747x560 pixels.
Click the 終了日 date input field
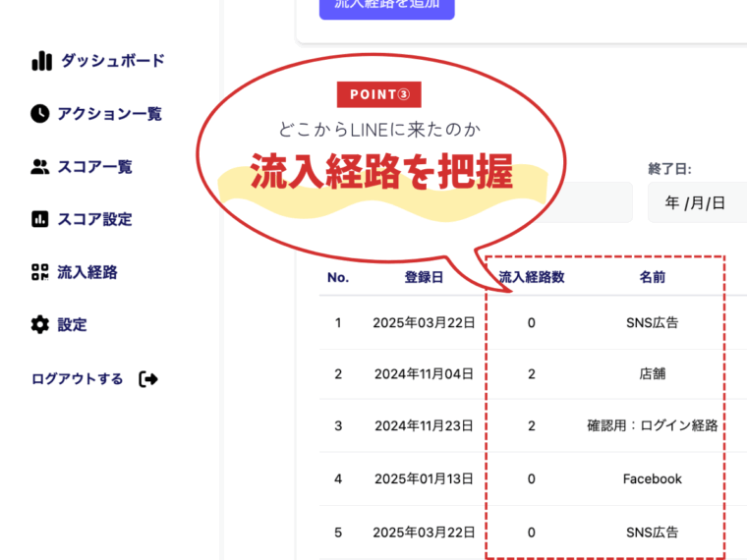697,202
